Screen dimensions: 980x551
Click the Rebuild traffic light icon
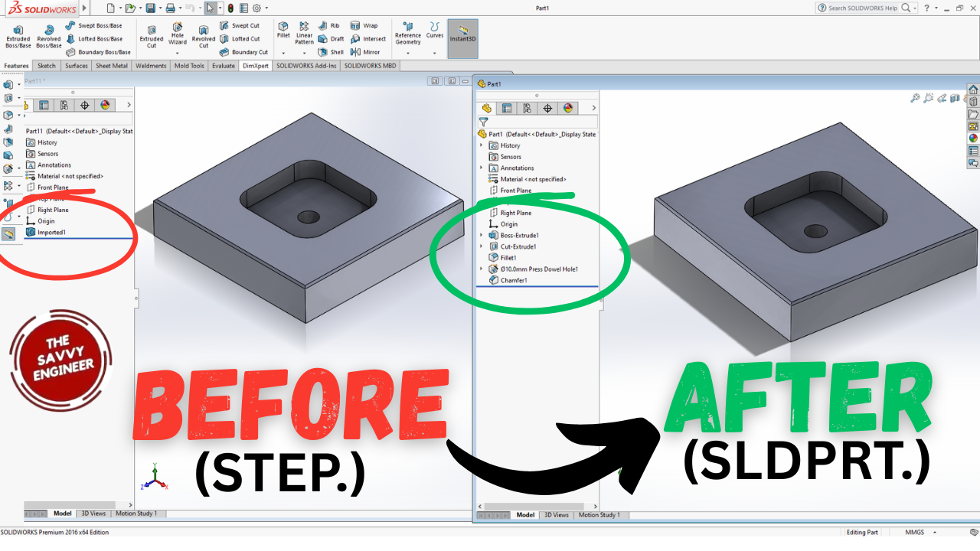[x=230, y=8]
